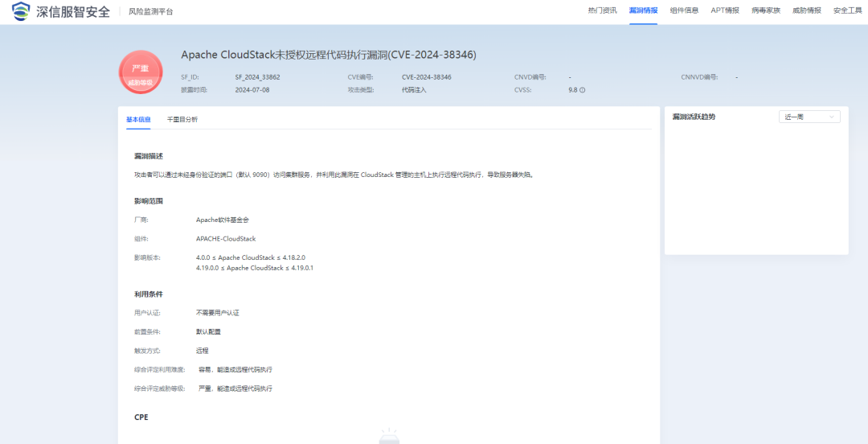Image resolution: width=868 pixels, height=444 pixels.
Task: Open the 组件信息 menu
Action: pos(684,10)
